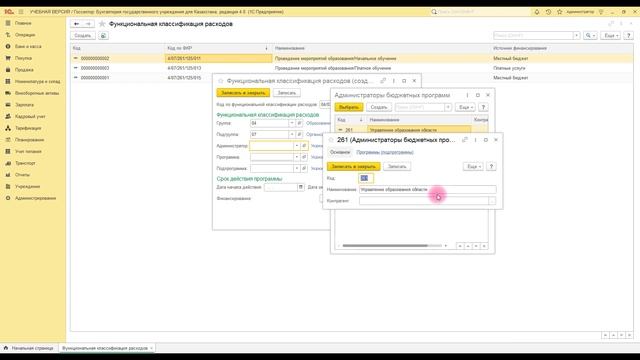
Task: Open notifications bell in title bar
Action: coord(537,12)
